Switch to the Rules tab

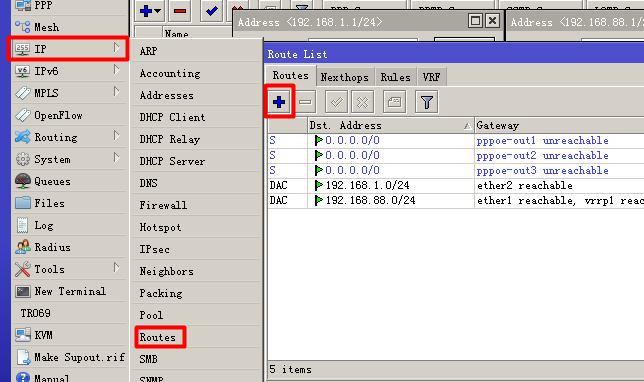coord(395,77)
